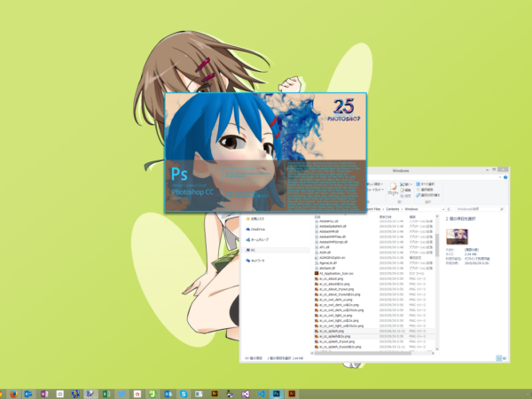Viewport: 532px width, 399px height.
Task: Select file ai_cc_owl_light_ui.png
Action: tap(335, 315)
